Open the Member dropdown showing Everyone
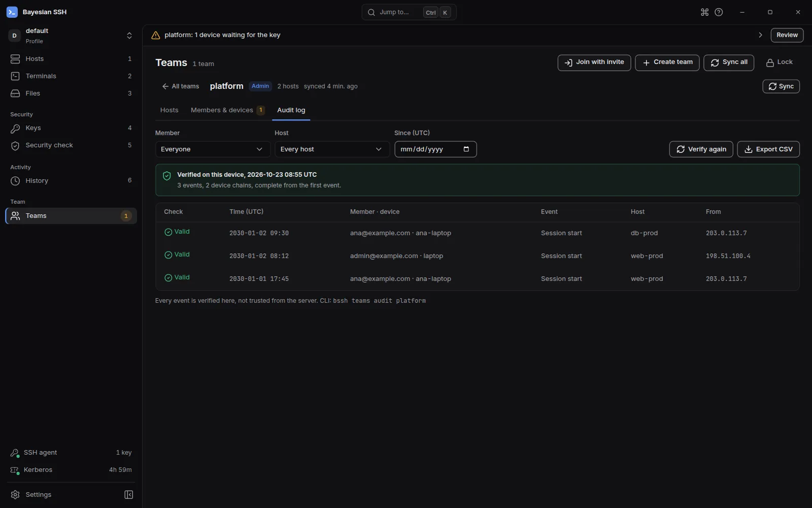Viewport: 812px width, 508px height. pos(212,149)
